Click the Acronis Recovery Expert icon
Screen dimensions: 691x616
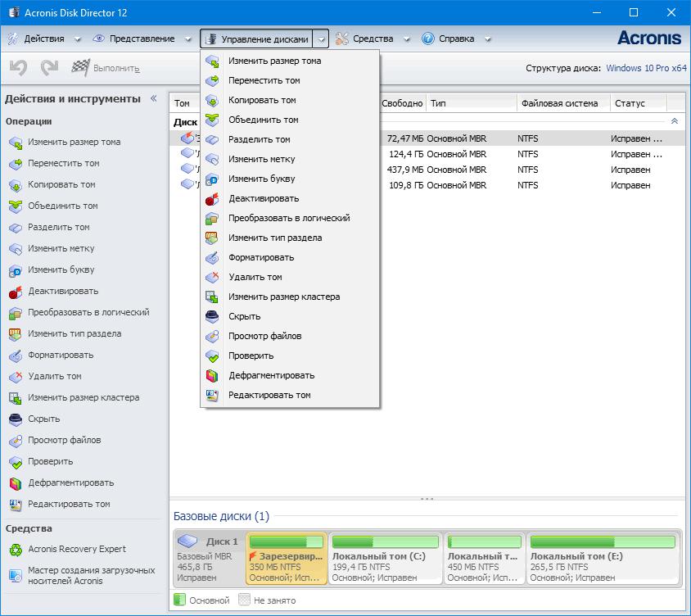pos(15,550)
